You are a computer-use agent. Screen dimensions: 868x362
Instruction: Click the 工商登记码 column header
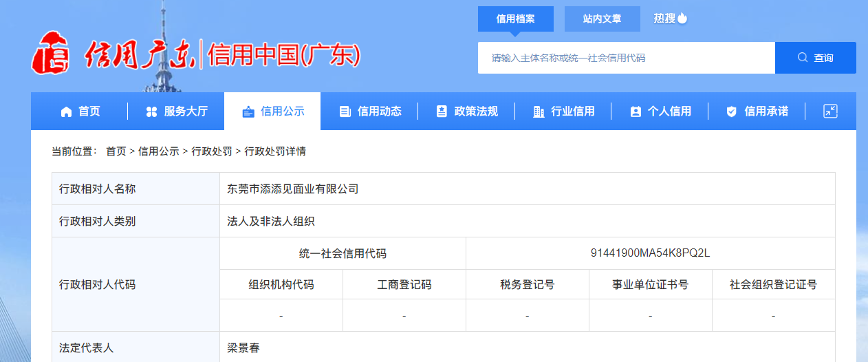pyautogui.click(x=404, y=284)
